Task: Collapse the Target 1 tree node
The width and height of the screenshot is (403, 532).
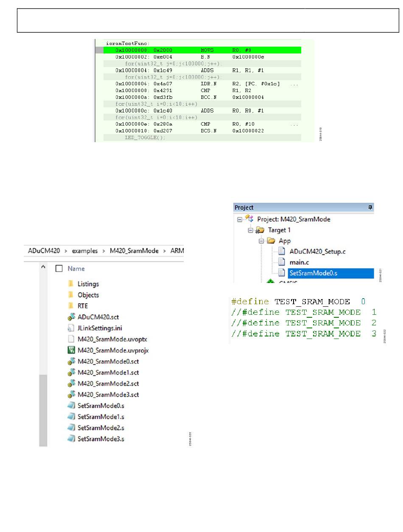Action: (251, 230)
